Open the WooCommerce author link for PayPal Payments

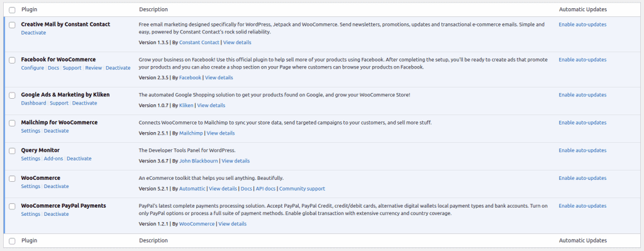pyautogui.click(x=197, y=225)
